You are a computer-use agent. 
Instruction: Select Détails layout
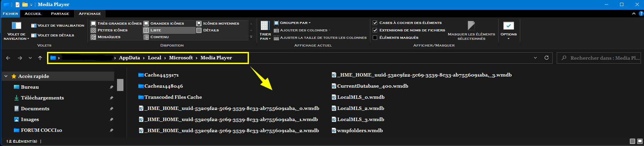click(x=208, y=30)
